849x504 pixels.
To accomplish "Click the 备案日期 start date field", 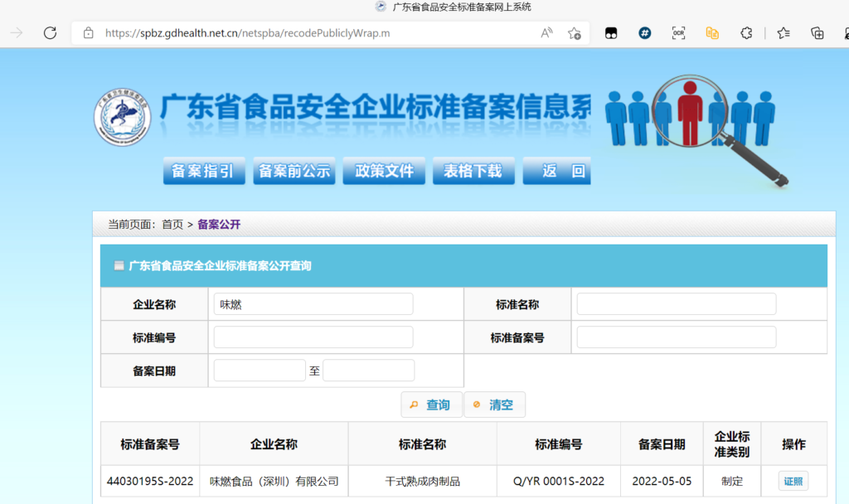I will 260,371.
